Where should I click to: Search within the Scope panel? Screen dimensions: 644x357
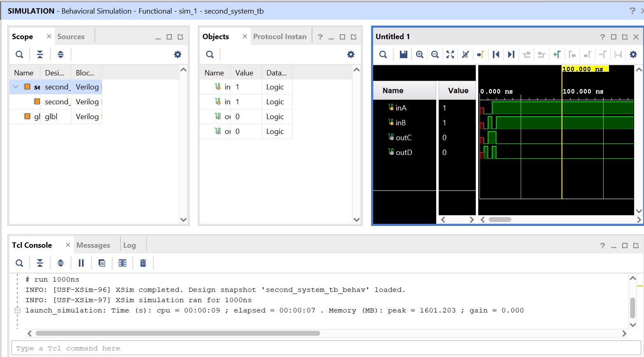pyautogui.click(x=19, y=54)
